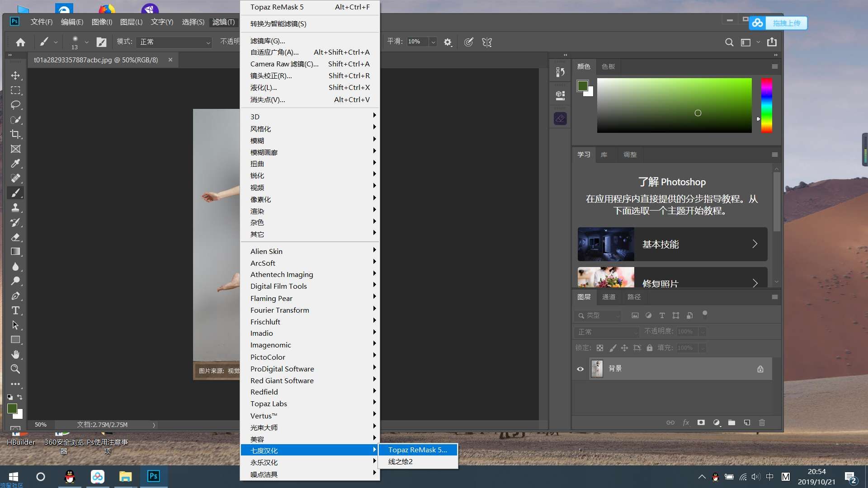The height and width of the screenshot is (488, 868).
Task: Switch to the 色板 tab
Action: [x=608, y=66]
